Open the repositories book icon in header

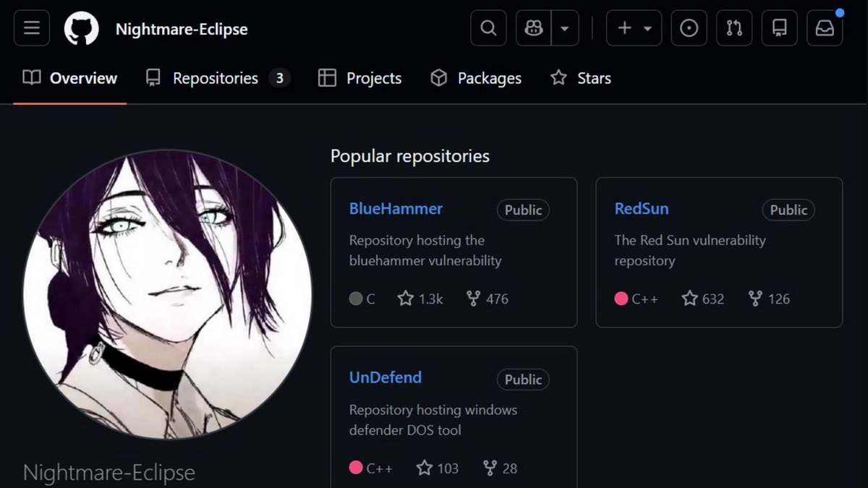[x=780, y=28]
